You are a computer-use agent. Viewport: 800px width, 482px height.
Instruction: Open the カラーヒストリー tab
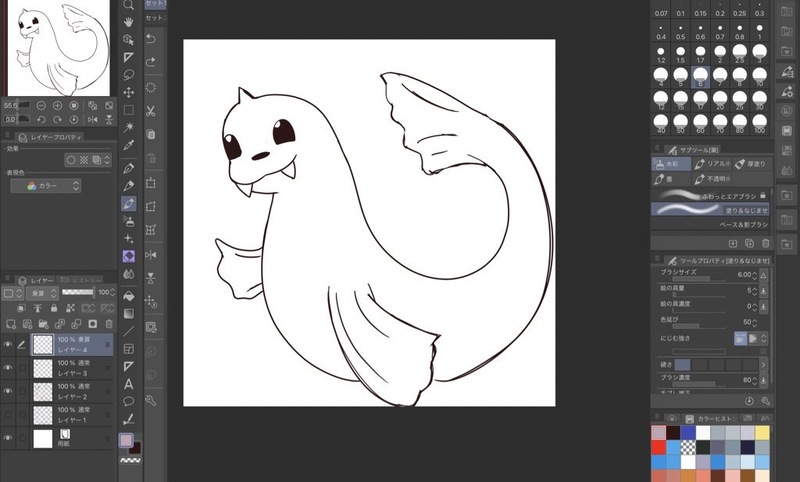coord(710,418)
